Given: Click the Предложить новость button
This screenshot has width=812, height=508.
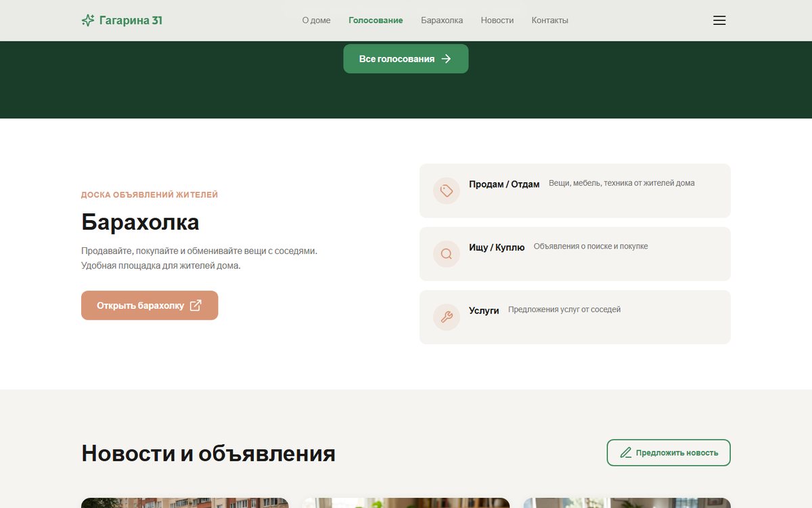Looking at the screenshot, I should (x=669, y=452).
